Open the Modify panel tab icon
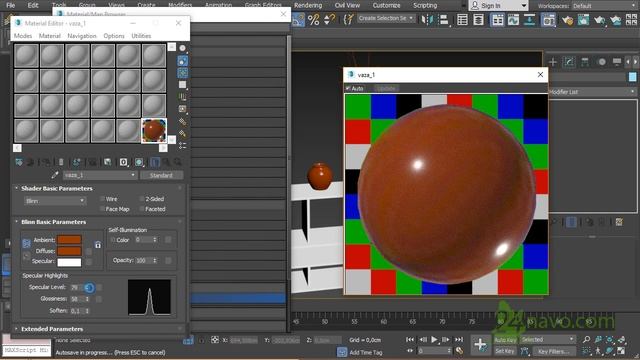The width and height of the screenshot is (640, 360). (569, 62)
